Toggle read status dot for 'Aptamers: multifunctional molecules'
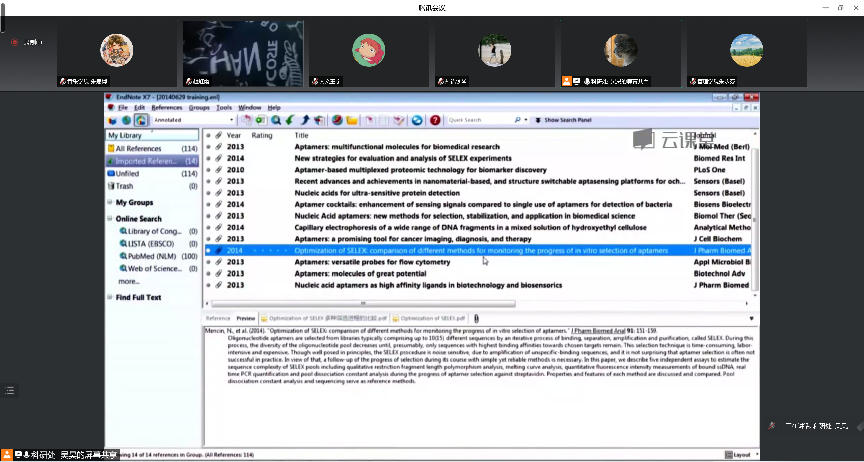Viewport: 864px width, 462px height. pos(208,147)
